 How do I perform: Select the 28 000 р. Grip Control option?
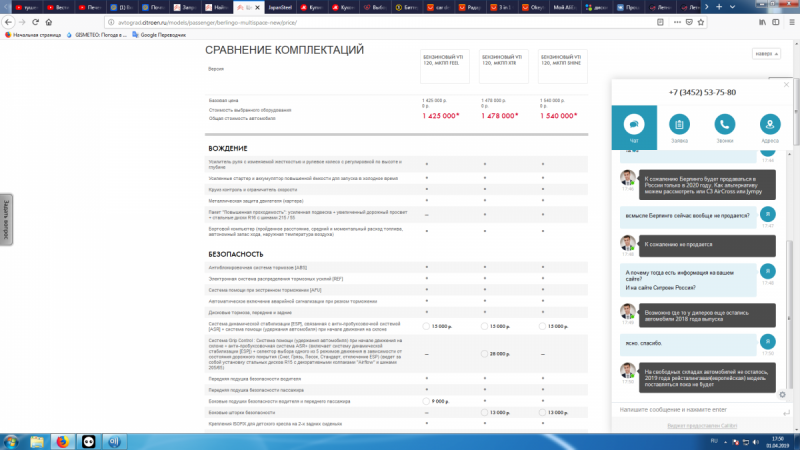pyautogui.click(x=485, y=353)
